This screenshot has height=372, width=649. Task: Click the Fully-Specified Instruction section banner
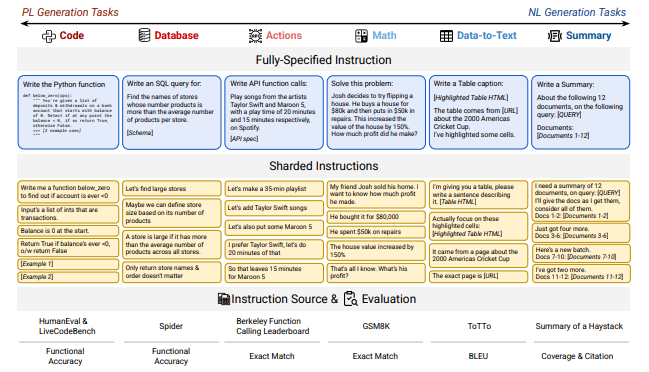pyautogui.click(x=323, y=60)
